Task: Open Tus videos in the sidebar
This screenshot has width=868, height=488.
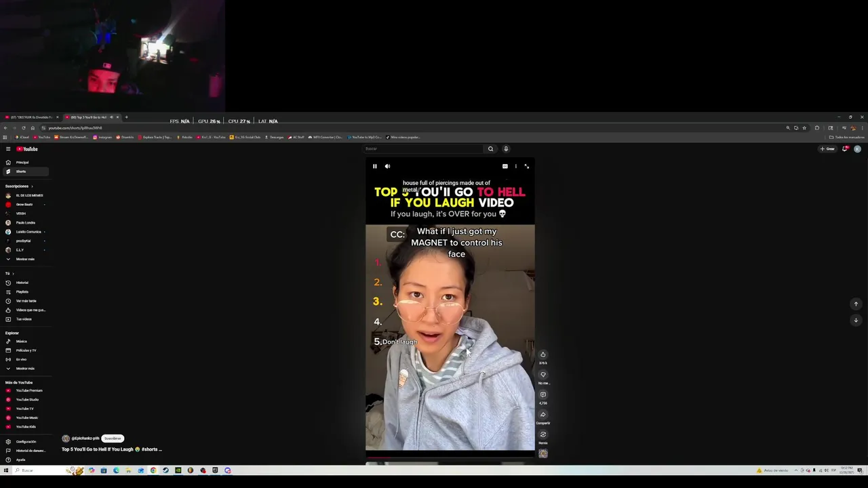Action: pyautogui.click(x=26, y=319)
